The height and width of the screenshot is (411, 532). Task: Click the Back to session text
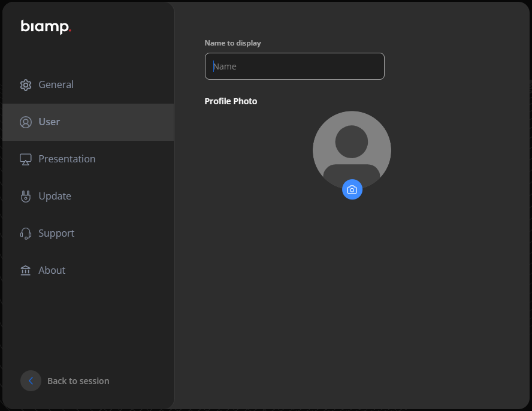pos(78,381)
